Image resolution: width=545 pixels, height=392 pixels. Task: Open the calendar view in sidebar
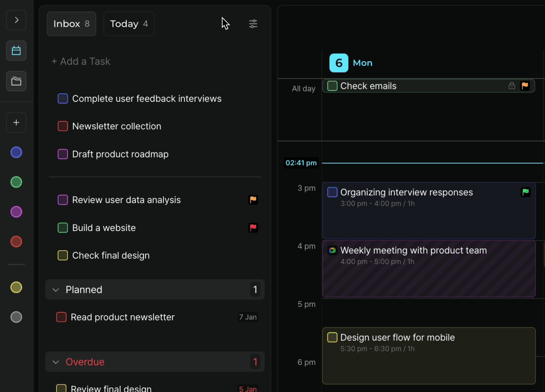point(16,50)
